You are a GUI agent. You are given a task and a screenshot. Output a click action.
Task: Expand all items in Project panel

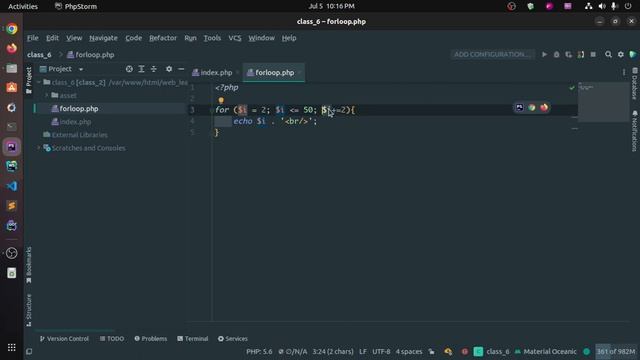click(141, 69)
